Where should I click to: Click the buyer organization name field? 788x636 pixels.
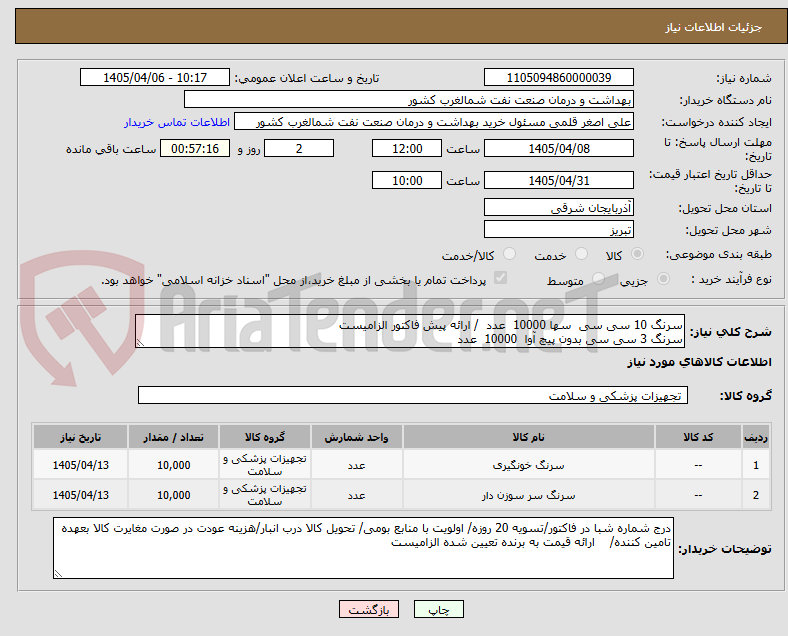pos(409,99)
